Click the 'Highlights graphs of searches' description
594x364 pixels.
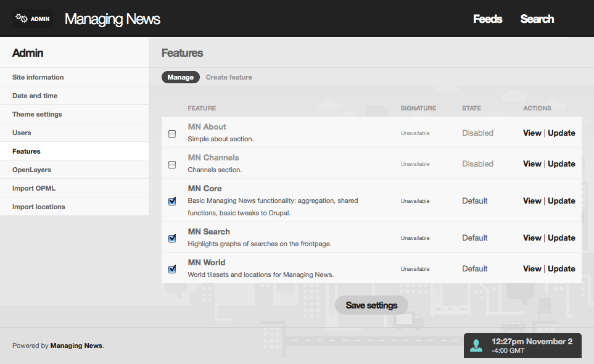(x=260, y=244)
